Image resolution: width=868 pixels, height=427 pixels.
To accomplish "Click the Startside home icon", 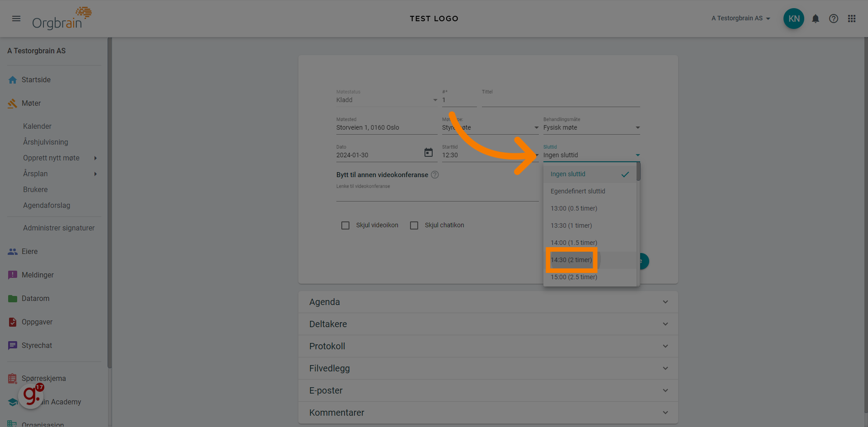I will pos(13,80).
